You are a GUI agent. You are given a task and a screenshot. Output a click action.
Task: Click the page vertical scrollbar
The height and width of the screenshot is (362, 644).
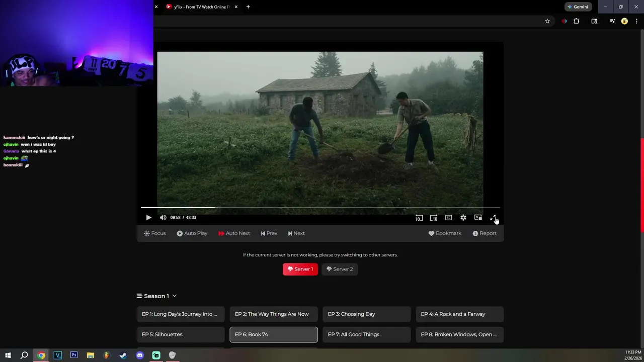click(641, 186)
